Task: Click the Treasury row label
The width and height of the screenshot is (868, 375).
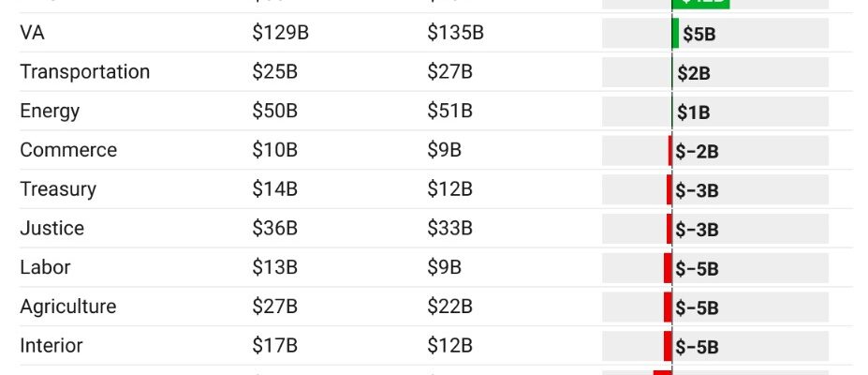Action: pyautogui.click(x=58, y=189)
